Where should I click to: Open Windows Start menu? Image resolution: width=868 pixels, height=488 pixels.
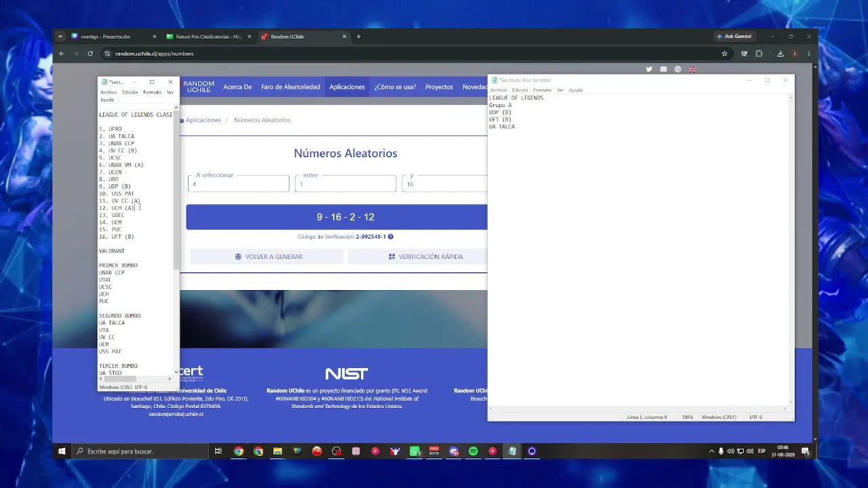point(62,451)
